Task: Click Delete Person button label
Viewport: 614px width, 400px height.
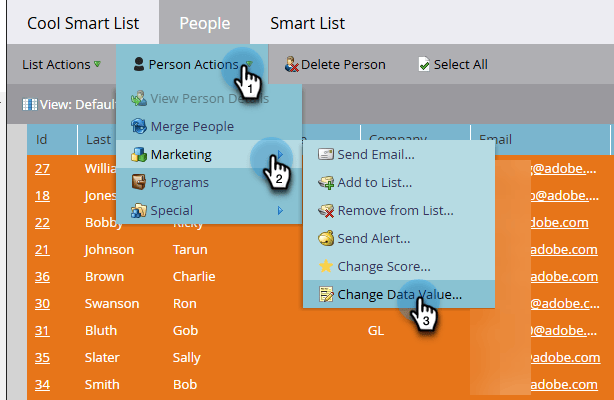Action: pyautogui.click(x=343, y=64)
